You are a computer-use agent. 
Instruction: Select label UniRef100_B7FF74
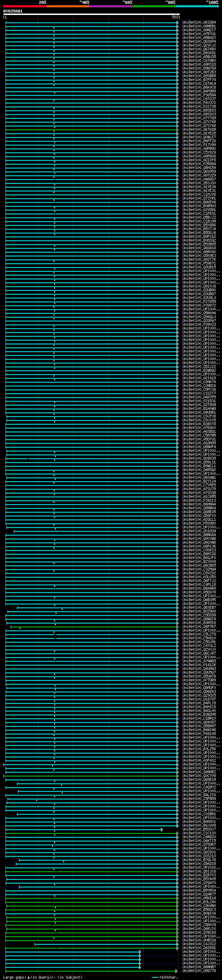pos(199,80)
